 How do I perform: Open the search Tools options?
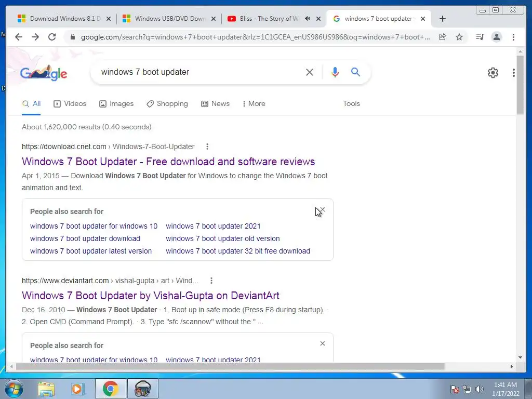coord(352,104)
